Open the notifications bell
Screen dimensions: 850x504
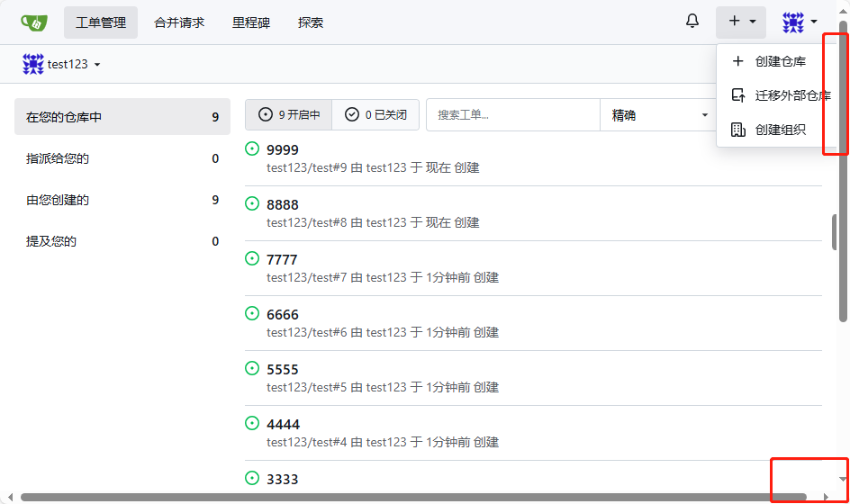pos(692,22)
